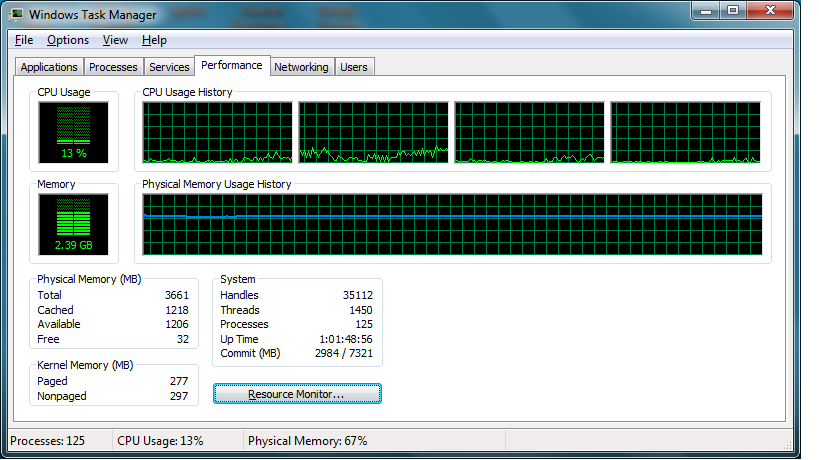Open the View menu
This screenshot has height=460, width=819.
point(115,40)
